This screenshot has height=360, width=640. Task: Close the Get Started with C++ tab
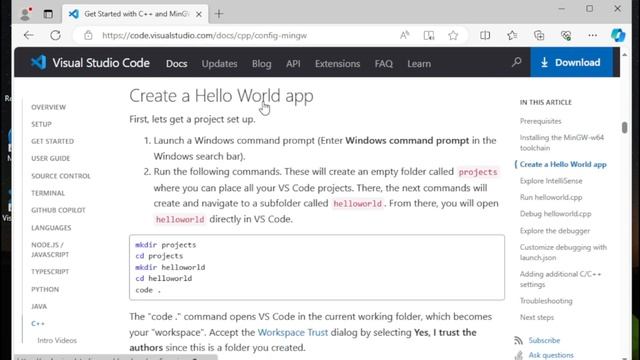click(x=199, y=14)
